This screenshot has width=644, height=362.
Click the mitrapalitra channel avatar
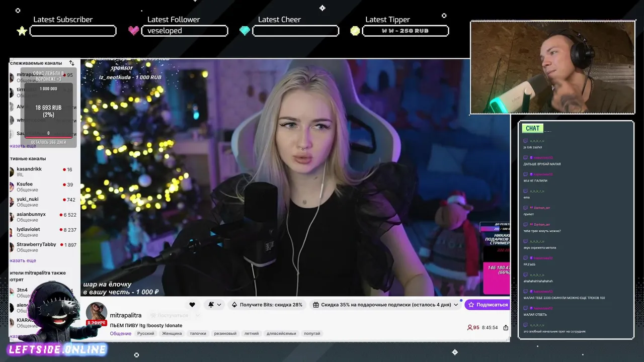point(96,313)
